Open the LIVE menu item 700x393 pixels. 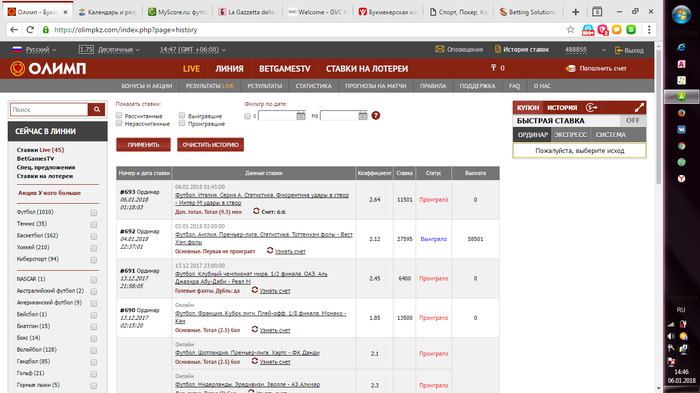pos(191,69)
